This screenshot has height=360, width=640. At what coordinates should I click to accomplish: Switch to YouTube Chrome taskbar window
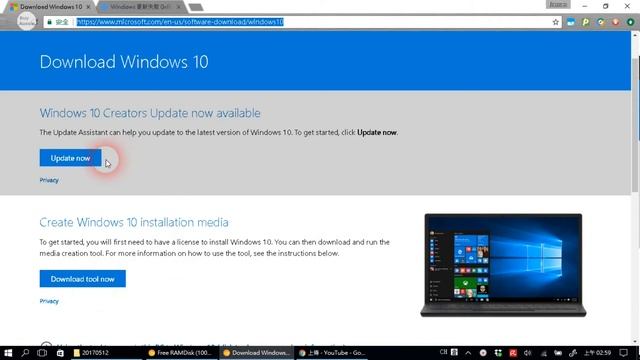[332, 353]
